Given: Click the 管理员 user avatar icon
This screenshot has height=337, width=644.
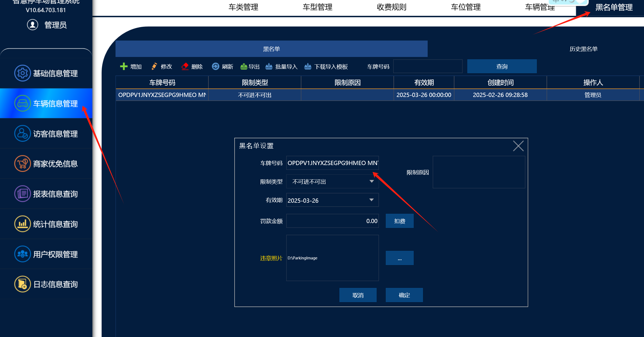Looking at the screenshot, I should pyautogui.click(x=33, y=25).
